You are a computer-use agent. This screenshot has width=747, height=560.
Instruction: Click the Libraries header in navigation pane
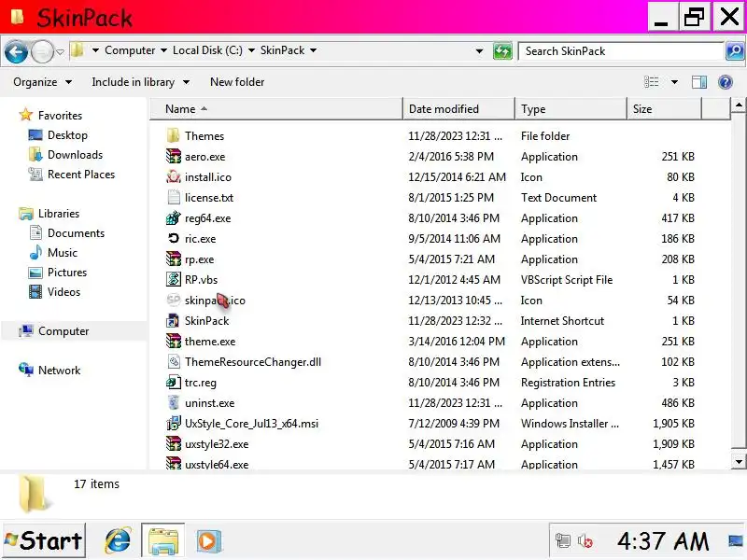(49, 214)
